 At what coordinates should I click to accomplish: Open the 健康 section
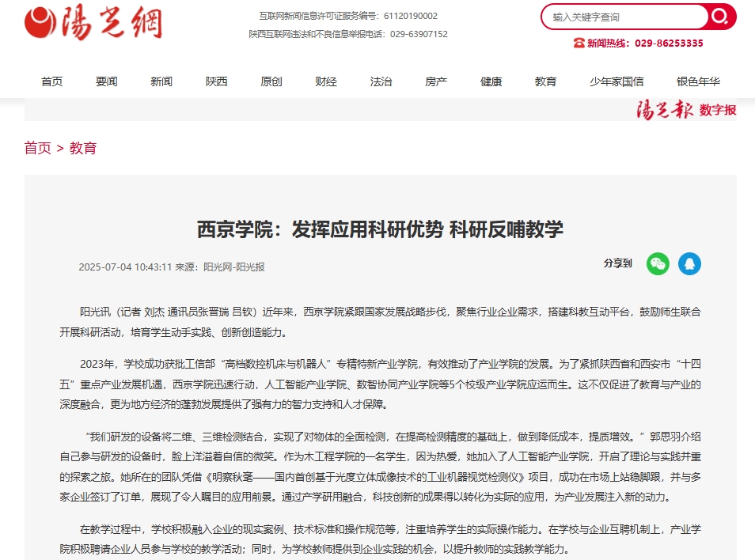[x=491, y=81]
